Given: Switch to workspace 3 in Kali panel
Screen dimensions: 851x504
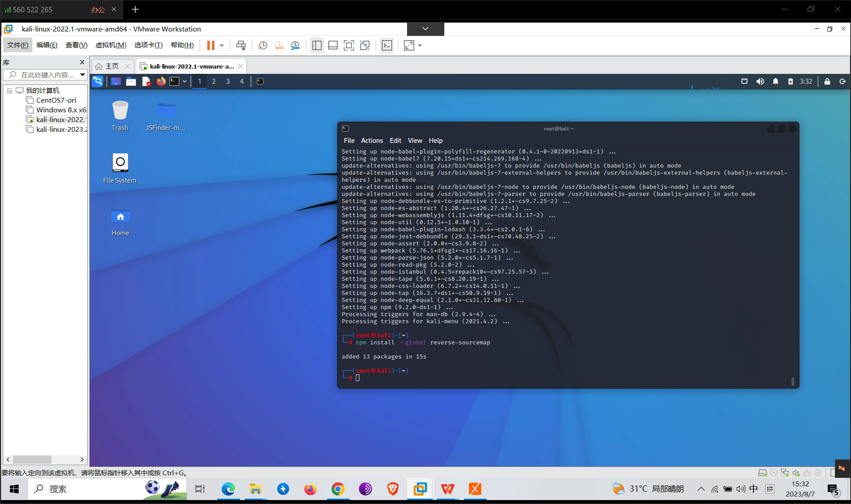Looking at the screenshot, I should coord(227,81).
